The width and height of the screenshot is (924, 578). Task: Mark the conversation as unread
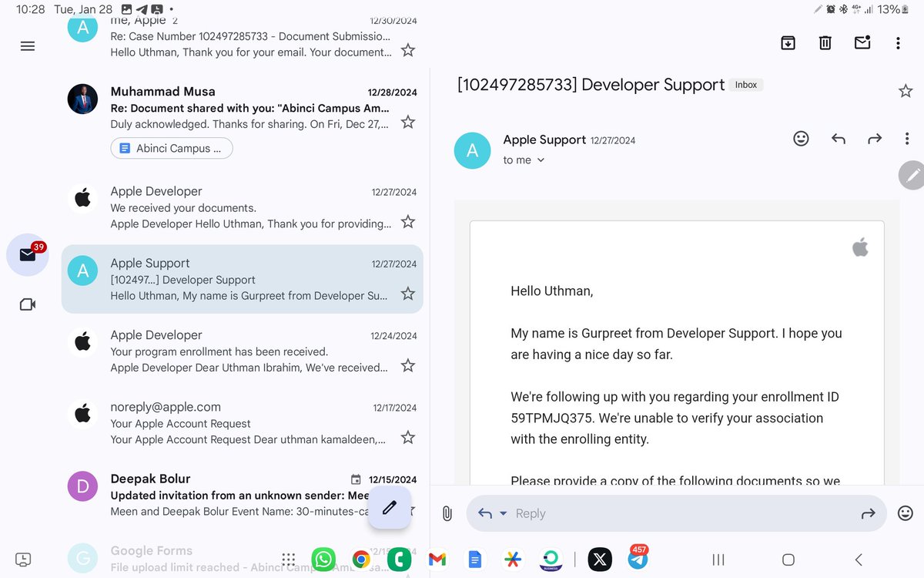coord(862,43)
